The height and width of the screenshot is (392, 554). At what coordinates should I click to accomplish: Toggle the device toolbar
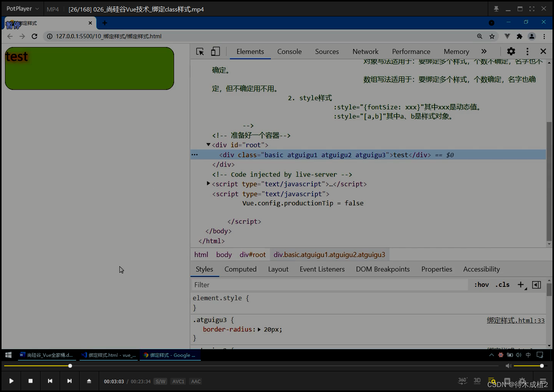pos(216,51)
